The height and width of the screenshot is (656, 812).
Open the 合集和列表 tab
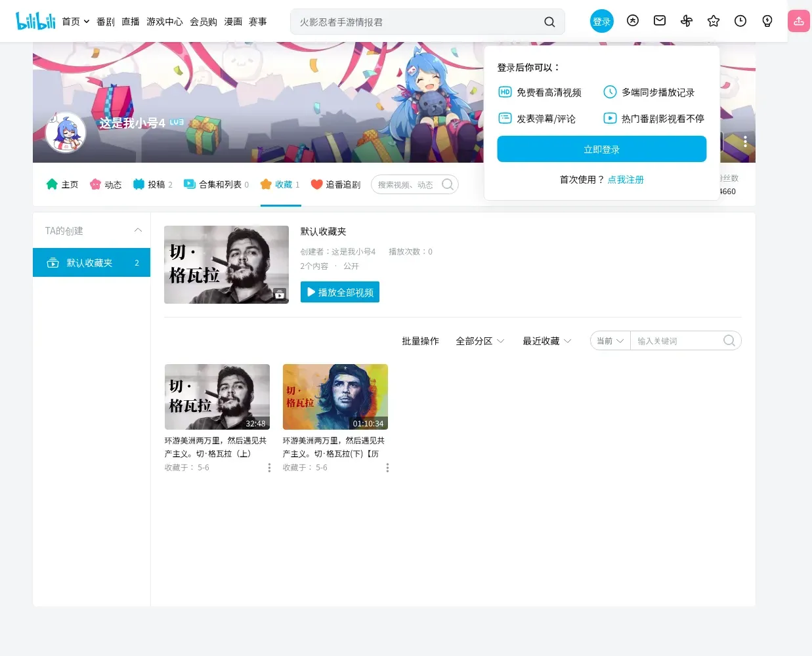[x=216, y=184]
